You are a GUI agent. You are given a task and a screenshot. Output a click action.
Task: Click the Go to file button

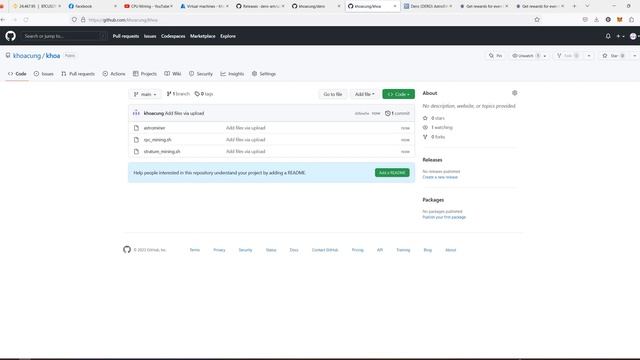coord(333,94)
